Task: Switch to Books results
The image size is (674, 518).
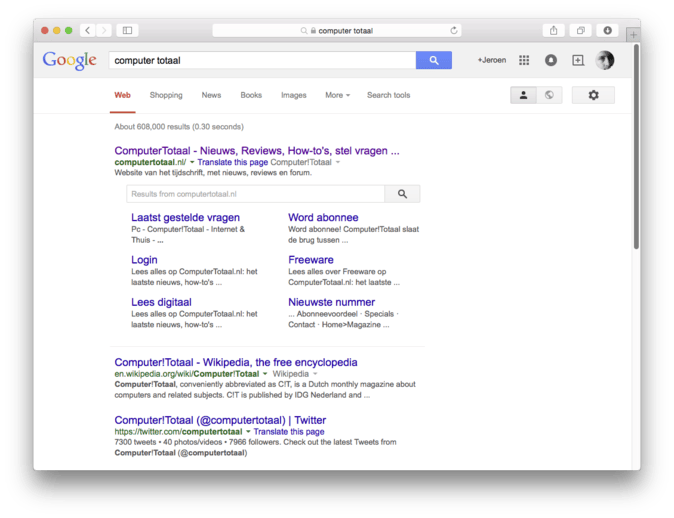Action: (x=251, y=95)
